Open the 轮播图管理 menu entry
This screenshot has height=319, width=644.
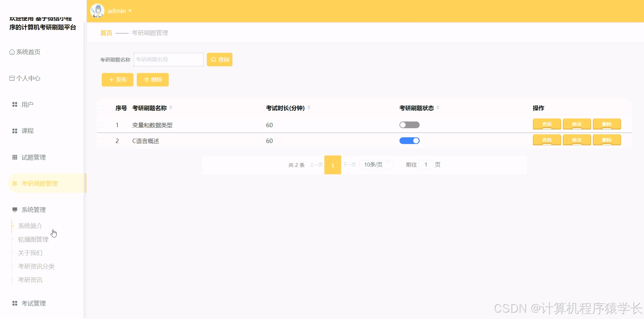[33, 239]
